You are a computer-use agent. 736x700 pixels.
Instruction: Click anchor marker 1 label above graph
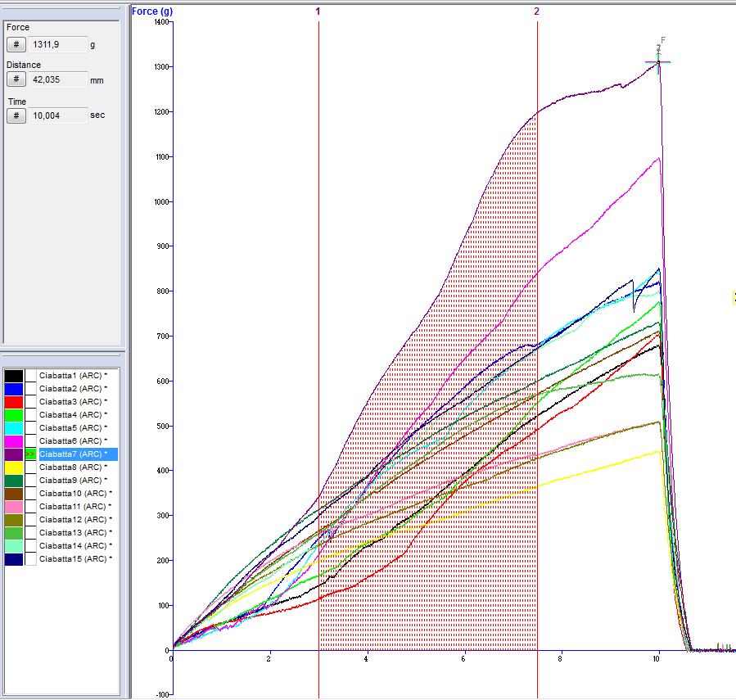318,11
